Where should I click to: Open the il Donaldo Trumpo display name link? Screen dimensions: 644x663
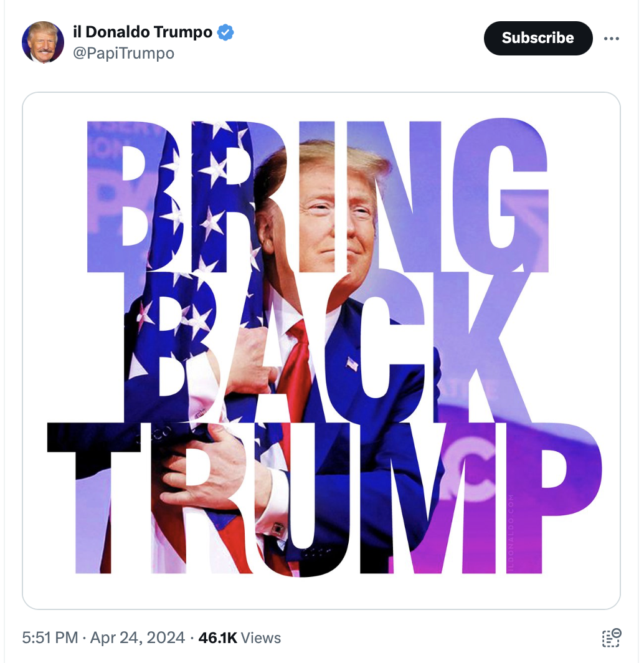click(x=143, y=32)
